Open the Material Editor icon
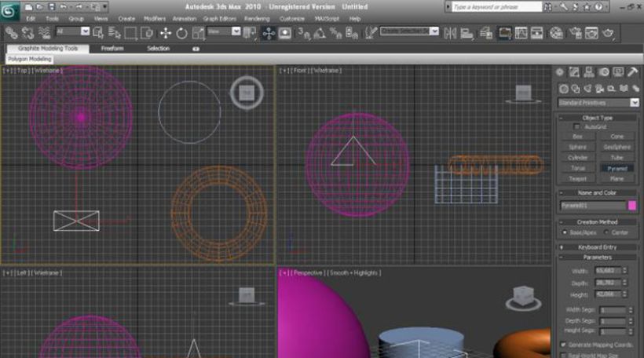The width and height of the screenshot is (644, 358). 556,33
